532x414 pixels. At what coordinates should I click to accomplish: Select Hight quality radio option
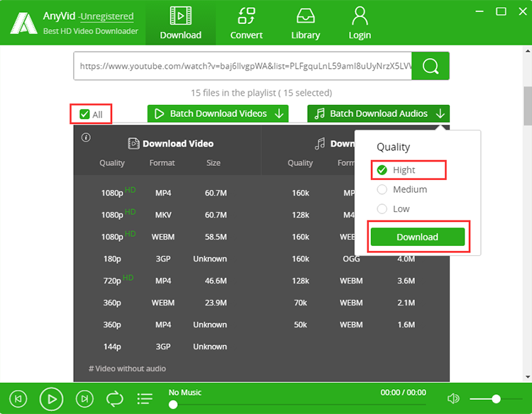click(x=382, y=170)
